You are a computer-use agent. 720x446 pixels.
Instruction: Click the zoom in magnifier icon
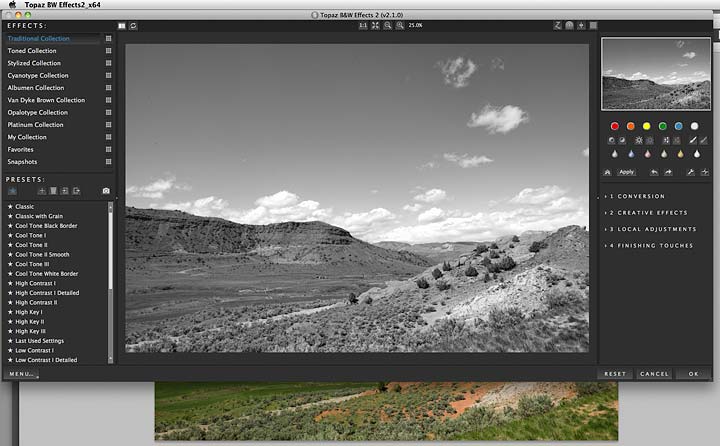tap(400, 26)
